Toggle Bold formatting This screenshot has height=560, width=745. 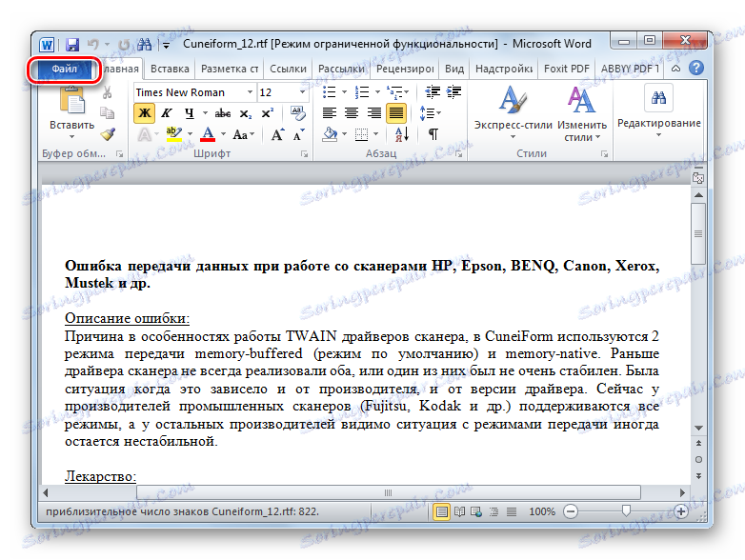click(145, 113)
